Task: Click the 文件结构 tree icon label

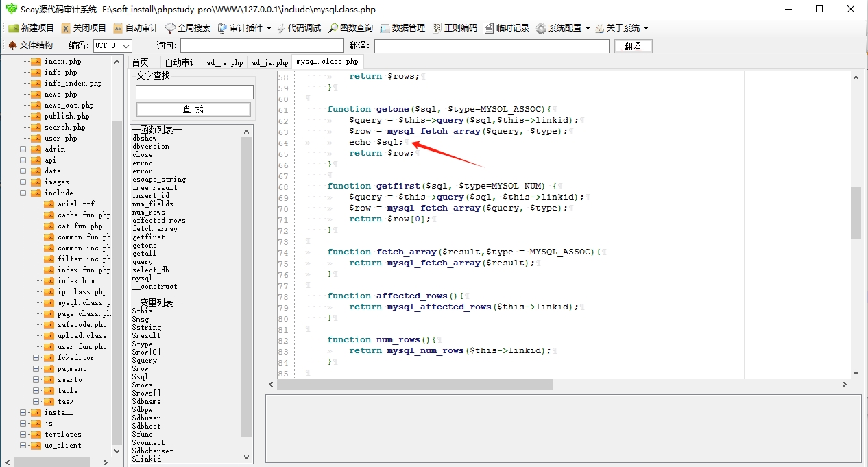Action: point(30,45)
